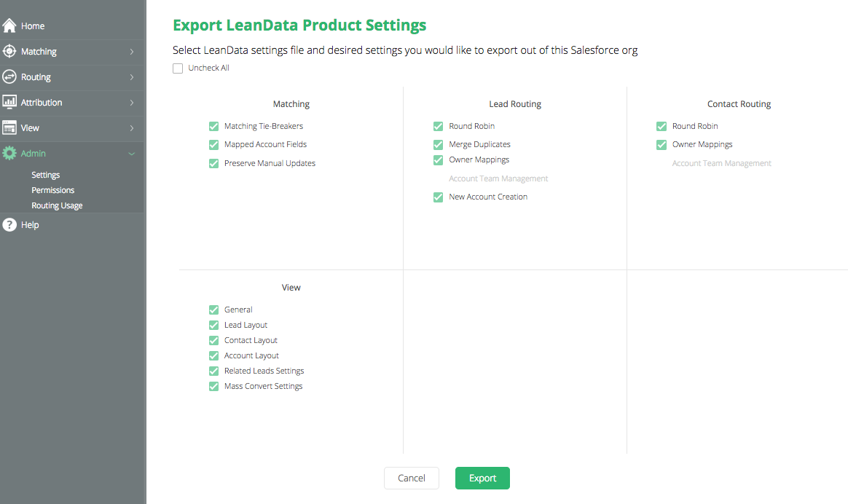Expand the Matching menu chevron

point(131,52)
